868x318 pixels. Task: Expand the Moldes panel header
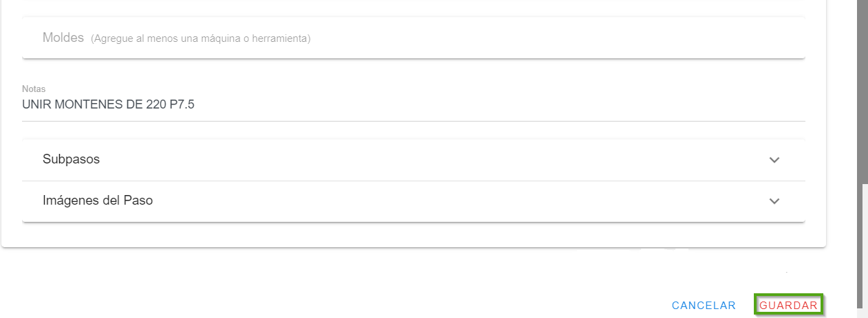click(x=63, y=38)
